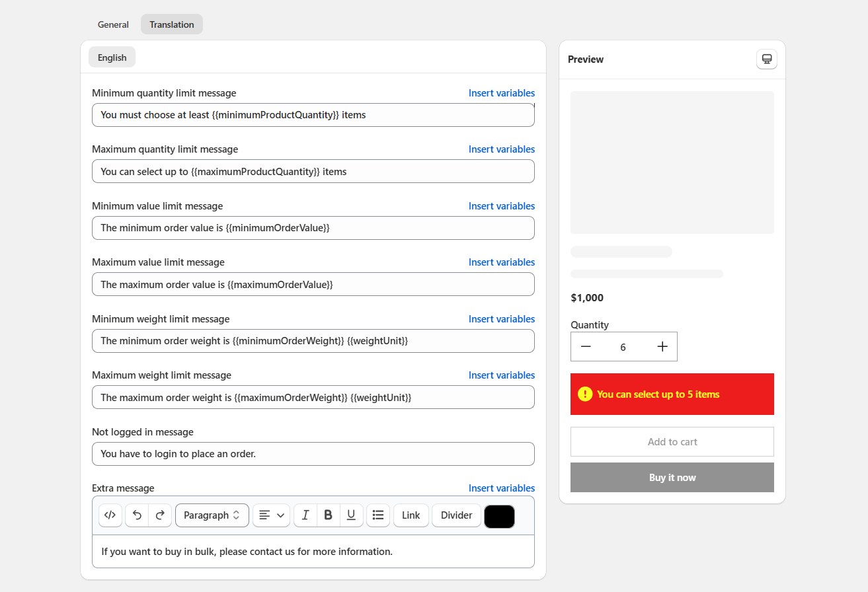Screen dimensions: 868x592
Task: Insert variables for maximum weight limit message
Action: (501, 375)
